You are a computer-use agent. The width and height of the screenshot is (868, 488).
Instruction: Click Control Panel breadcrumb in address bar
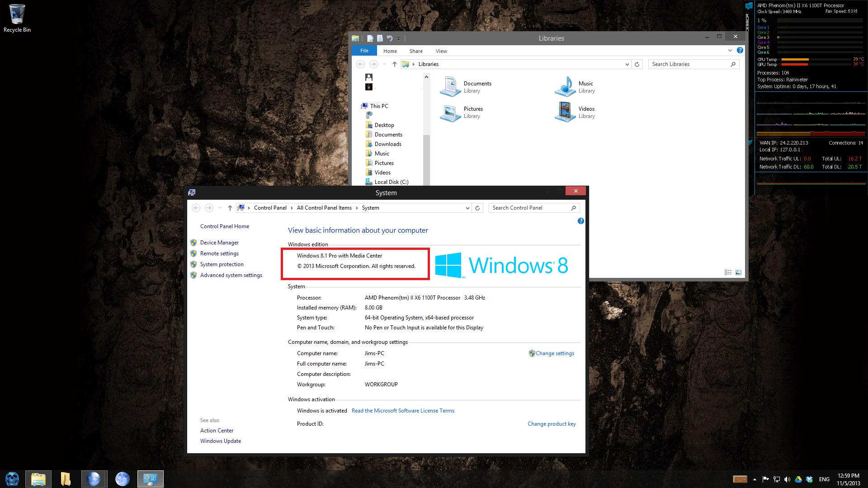[x=270, y=208]
